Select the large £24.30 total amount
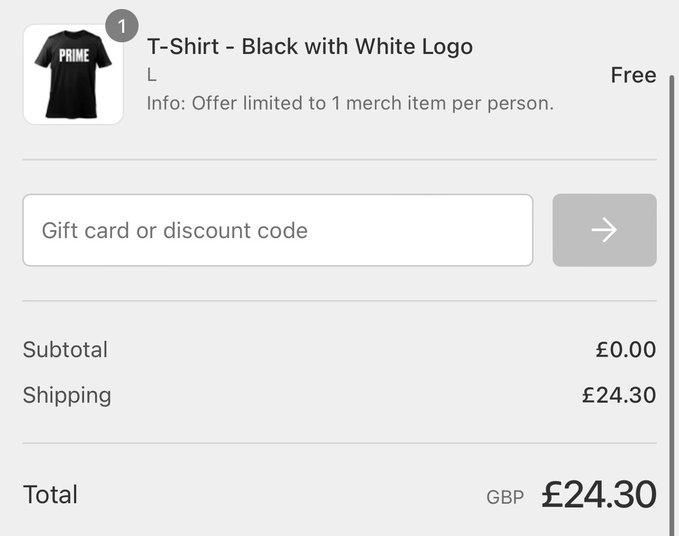 tap(599, 494)
